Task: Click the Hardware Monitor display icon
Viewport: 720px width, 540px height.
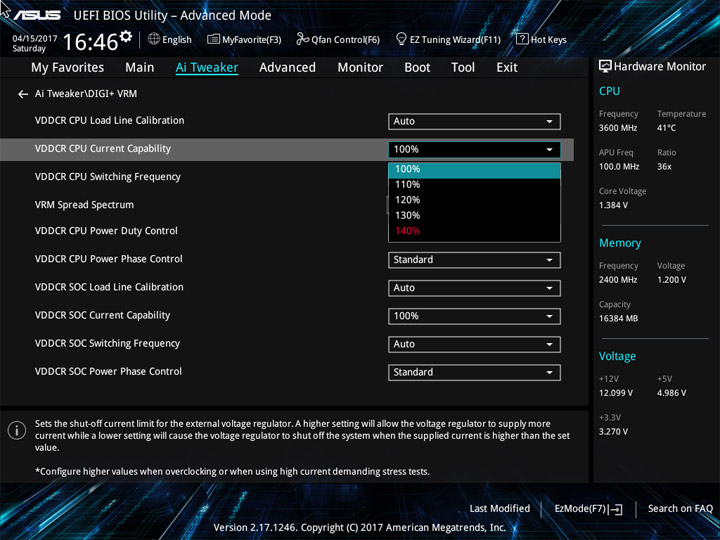Action: click(605, 67)
